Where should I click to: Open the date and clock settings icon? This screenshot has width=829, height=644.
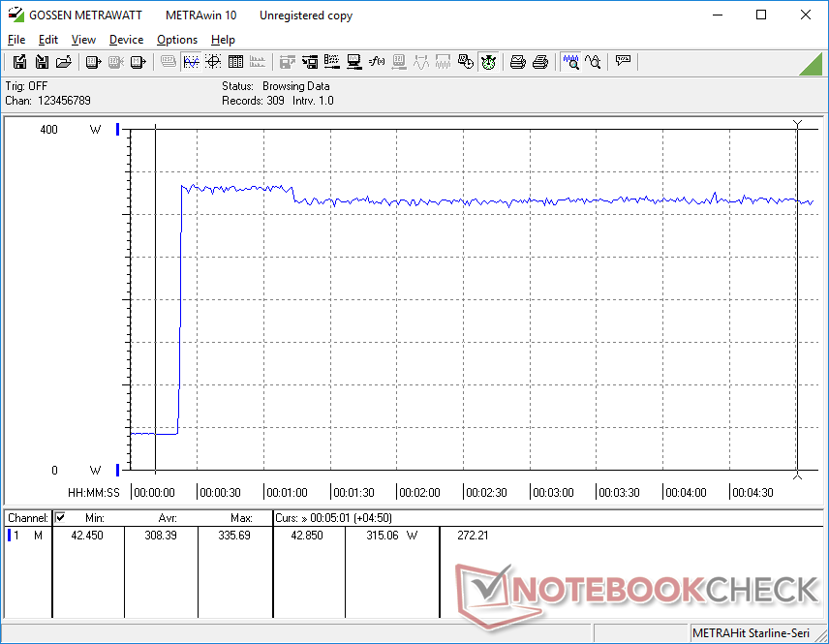point(466,62)
